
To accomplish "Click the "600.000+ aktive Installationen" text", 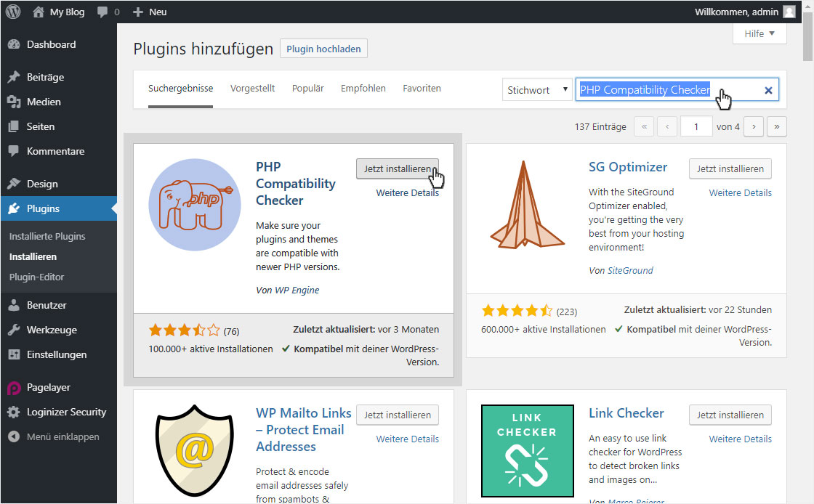I will tap(544, 329).
